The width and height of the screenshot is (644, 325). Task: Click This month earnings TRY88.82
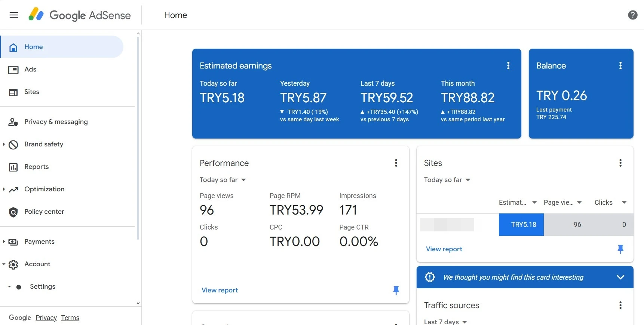467,98
